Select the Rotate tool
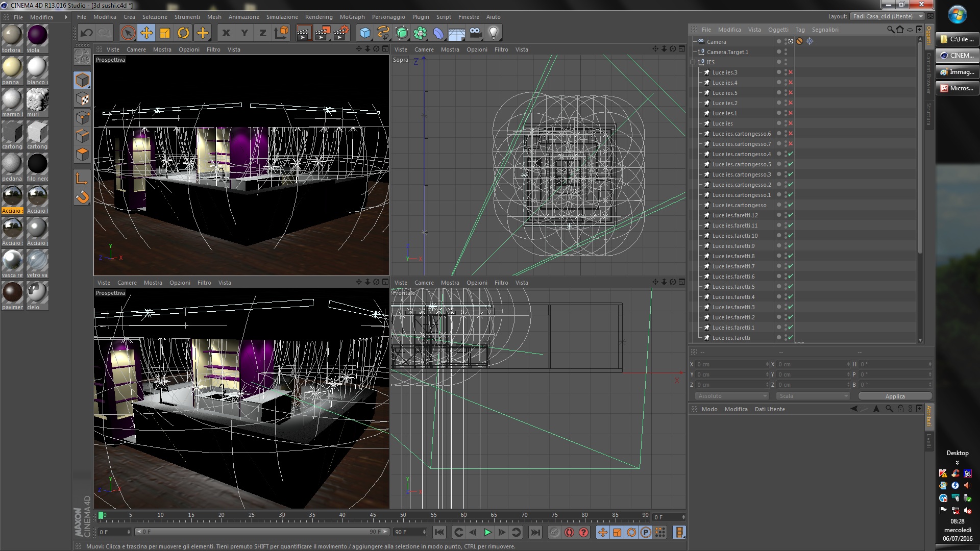 coord(183,33)
